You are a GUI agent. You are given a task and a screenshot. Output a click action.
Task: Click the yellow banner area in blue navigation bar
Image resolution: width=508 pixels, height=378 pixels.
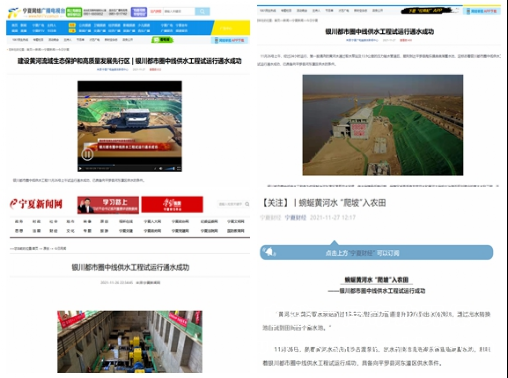pos(231,28)
